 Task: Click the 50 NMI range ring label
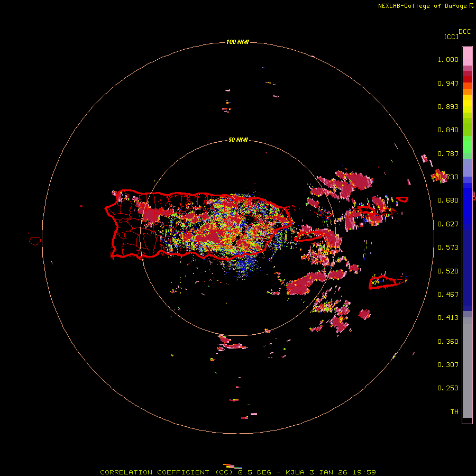pos(238,140)
